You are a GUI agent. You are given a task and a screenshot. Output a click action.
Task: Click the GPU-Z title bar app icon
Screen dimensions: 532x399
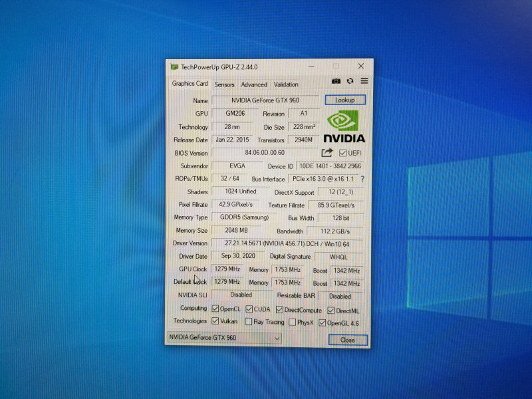(x=174, y=67)
